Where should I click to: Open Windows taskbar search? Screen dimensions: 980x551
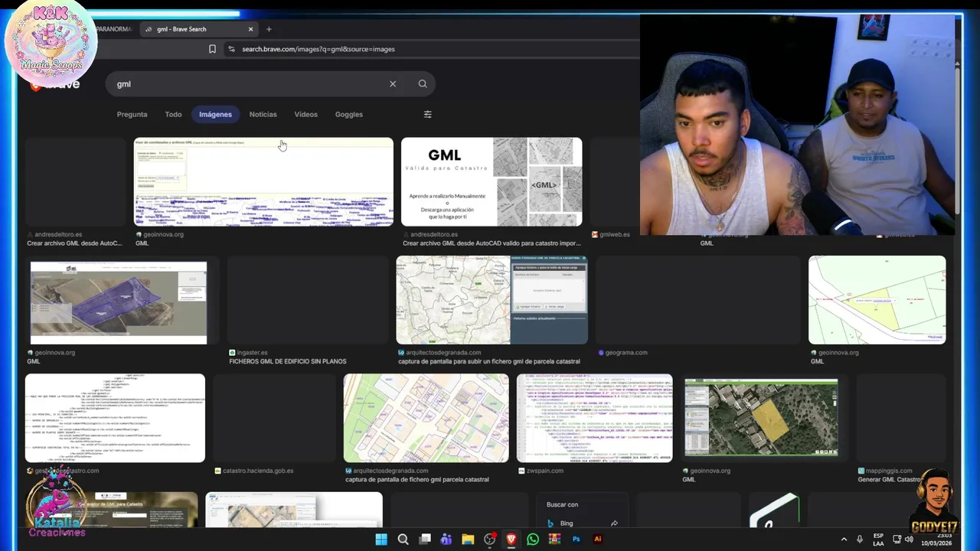click(403, 540)
